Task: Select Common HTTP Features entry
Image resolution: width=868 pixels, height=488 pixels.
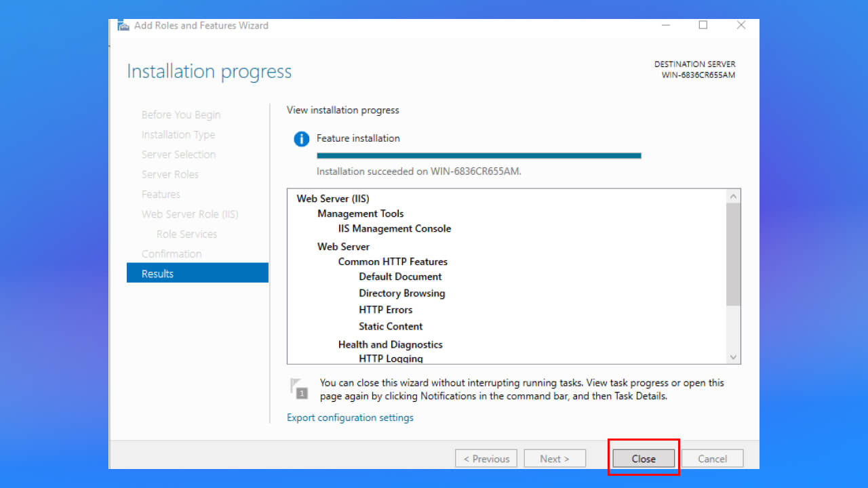Action: click(393, 262)
